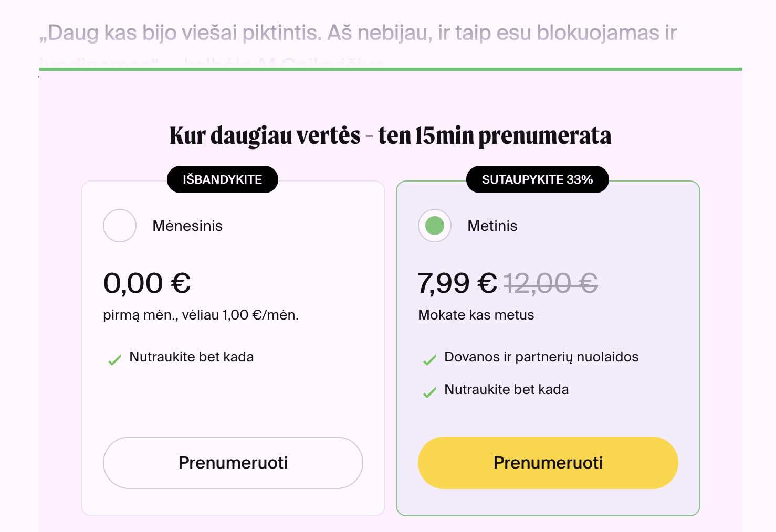This screenshot has height=532, width=776.
Task: Select the Mėnesinis radio button
Action: [120, 226]
